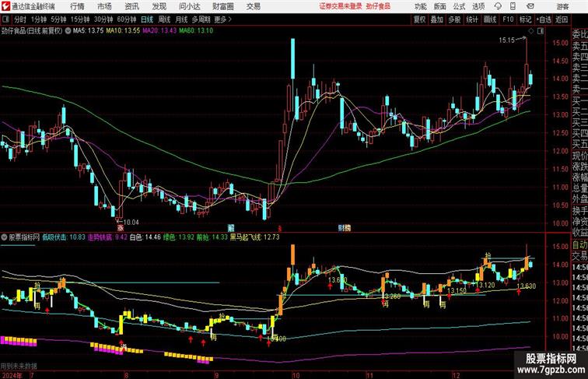Open the 交易 menu
The image size is (588, 379).
coord(254,6)
